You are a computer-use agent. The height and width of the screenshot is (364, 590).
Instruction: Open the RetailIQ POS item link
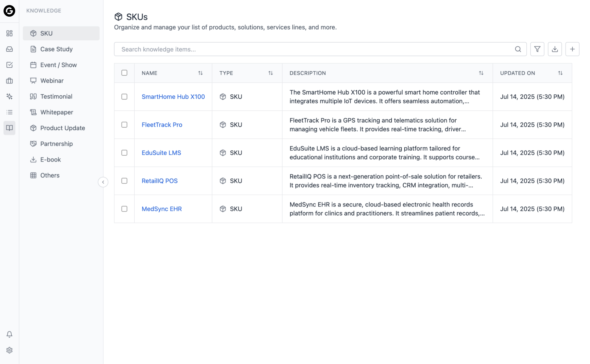[x=159, y=181]
